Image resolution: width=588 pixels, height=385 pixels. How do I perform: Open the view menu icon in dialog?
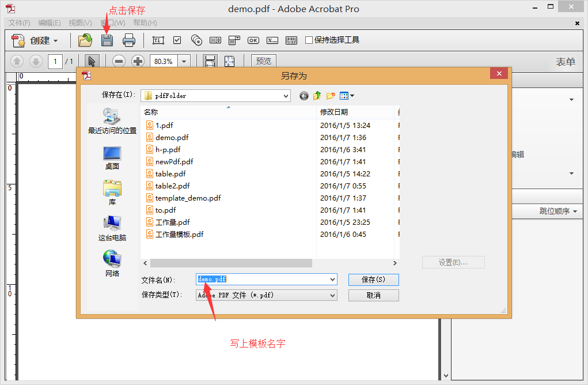[x=347, y=96]
